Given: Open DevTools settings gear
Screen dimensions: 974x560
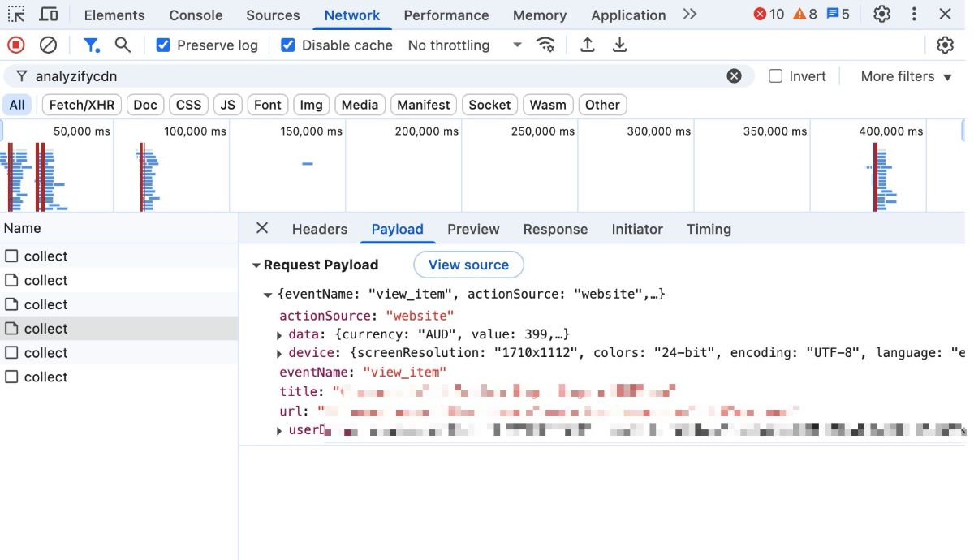Looking at the screenshot, I should tap(881, 15).
